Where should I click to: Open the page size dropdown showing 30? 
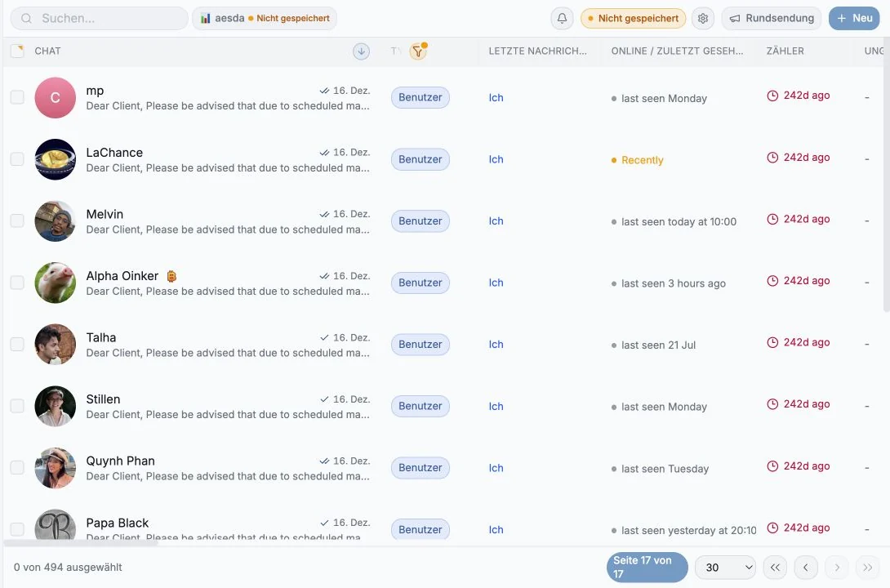click(725, 567)
